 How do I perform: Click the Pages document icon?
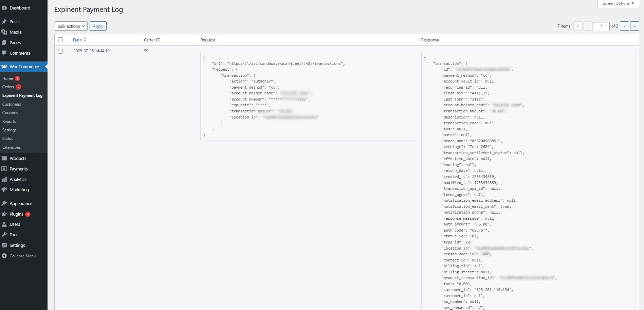(5, 42)
